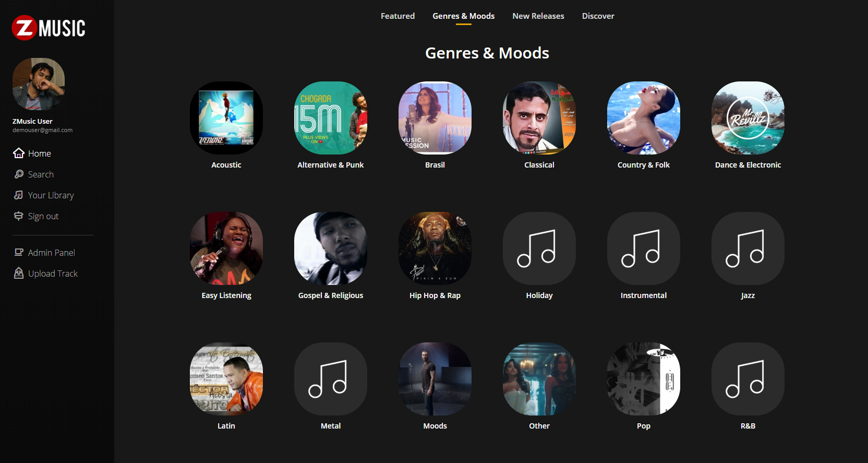Image resolution: width=868 pixels, height=463 pixels.
Task: Click the R&B genre label
Action: pyautogui.click(x=748, y=426)
